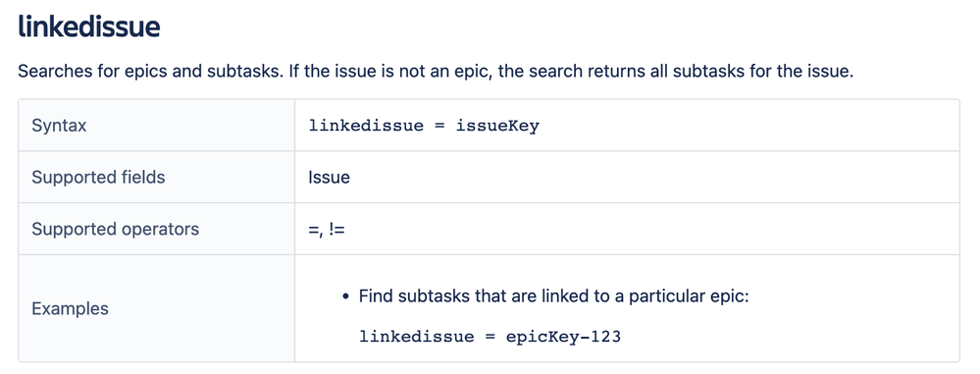Click the words 'particular epic:' in the example
Viewport: 980px width, 374px height.
[x=689, y=295]
